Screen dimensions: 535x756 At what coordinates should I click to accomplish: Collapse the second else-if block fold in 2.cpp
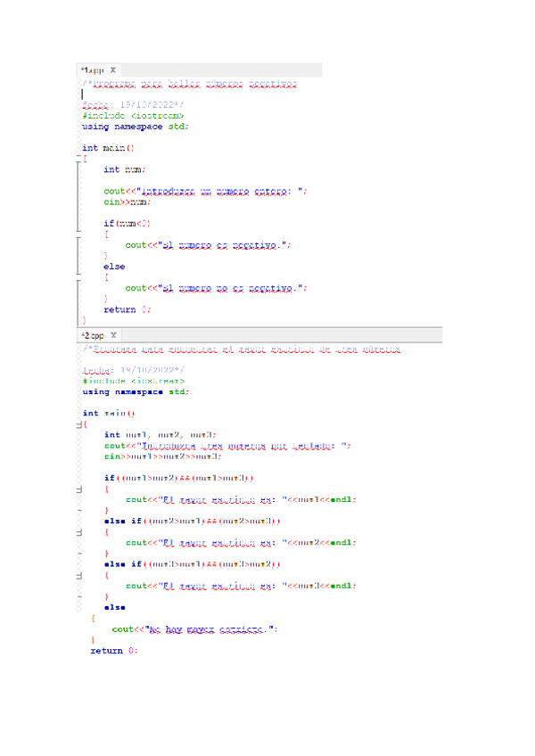pos(79,574)
